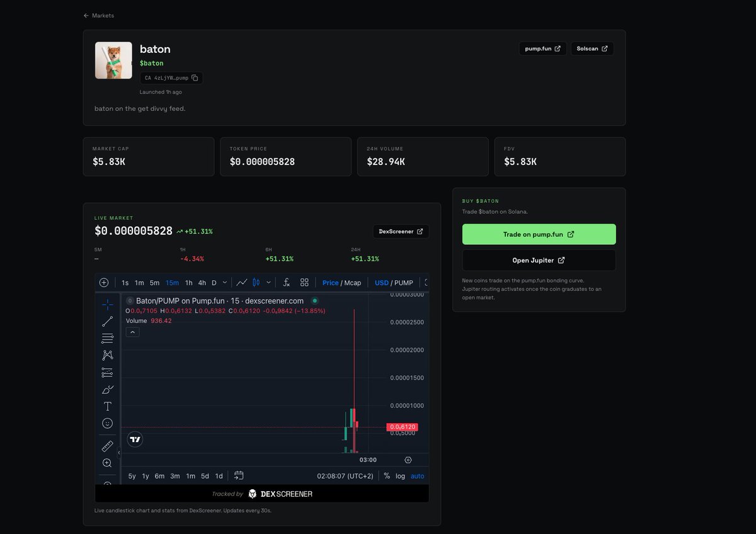Image resolution: width=756 pixels, height=534 pixels.
Task: Select the 4h chart interval
Action: point(202,283)
